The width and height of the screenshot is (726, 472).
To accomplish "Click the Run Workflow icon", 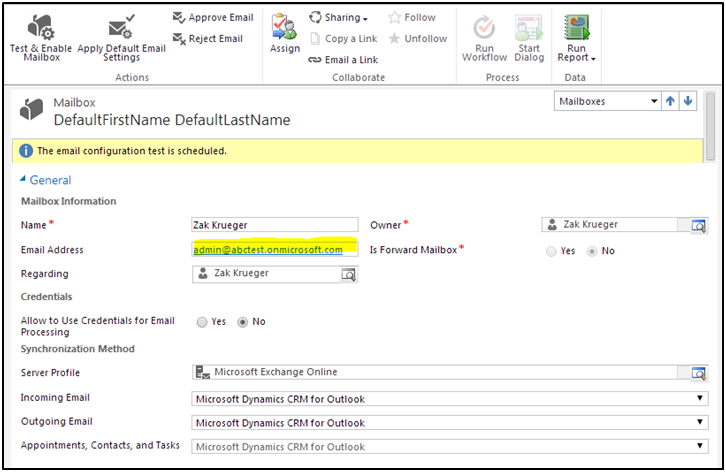I will pyautogui.click(x=484, y=27).
